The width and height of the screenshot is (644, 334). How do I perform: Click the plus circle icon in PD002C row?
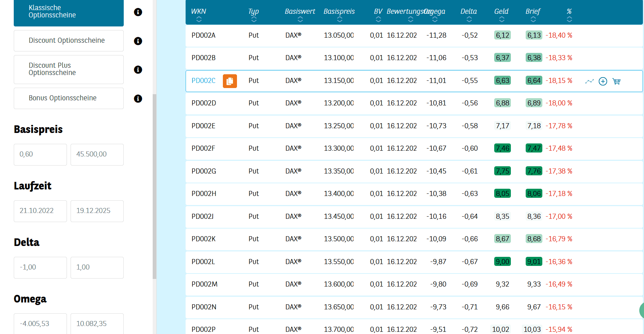tap(603, 81)
